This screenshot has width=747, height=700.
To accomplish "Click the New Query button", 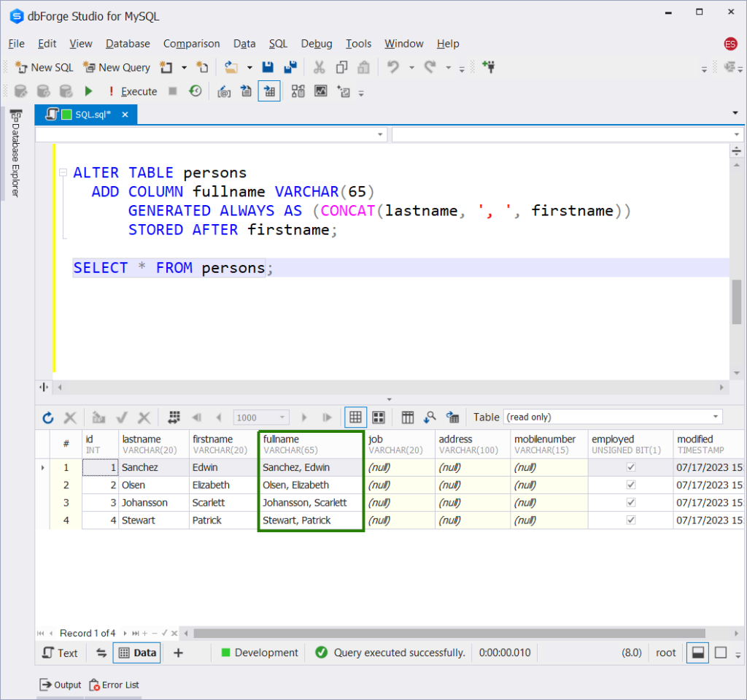I will click(x=117, y=68).
